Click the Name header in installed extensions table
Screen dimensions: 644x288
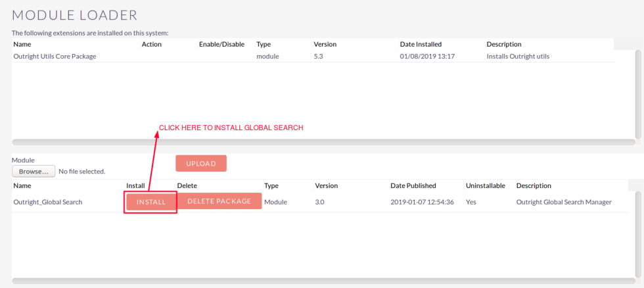(22, 44)
